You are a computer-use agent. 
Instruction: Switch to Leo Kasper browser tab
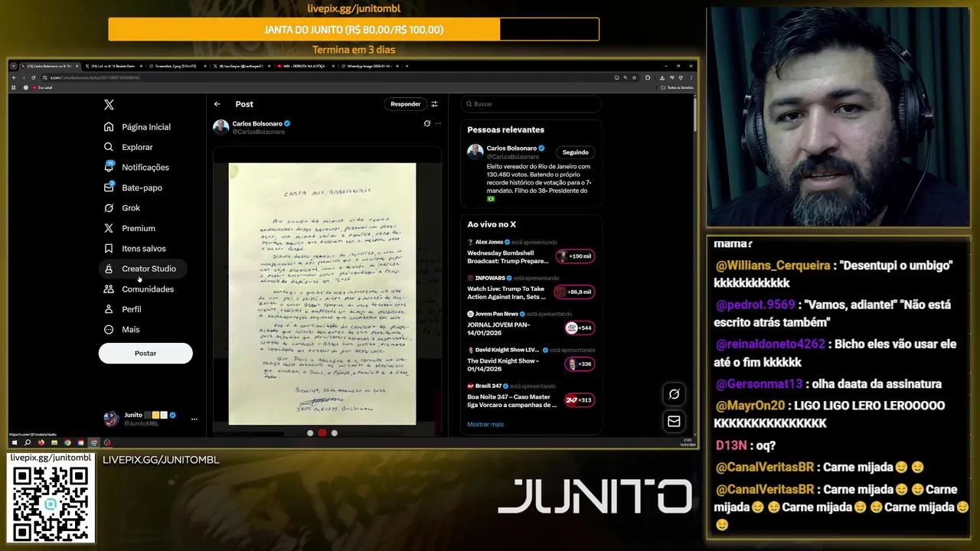[240, 66]
